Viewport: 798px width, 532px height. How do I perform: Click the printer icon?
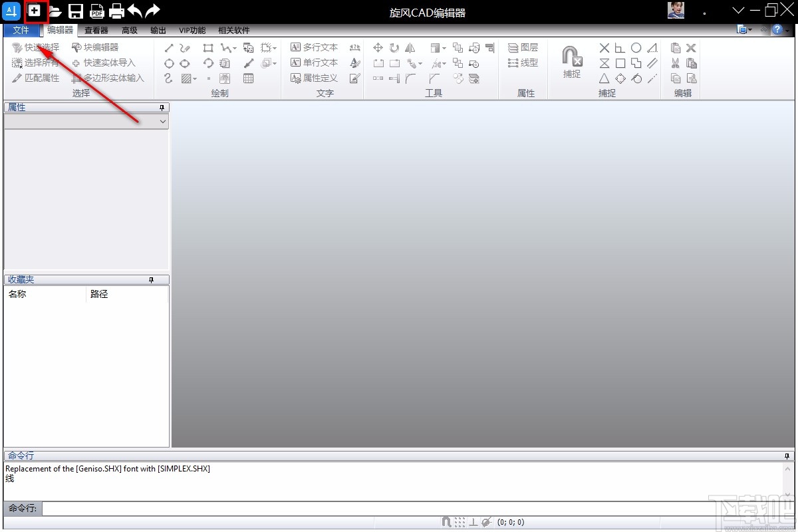point(117,11)
